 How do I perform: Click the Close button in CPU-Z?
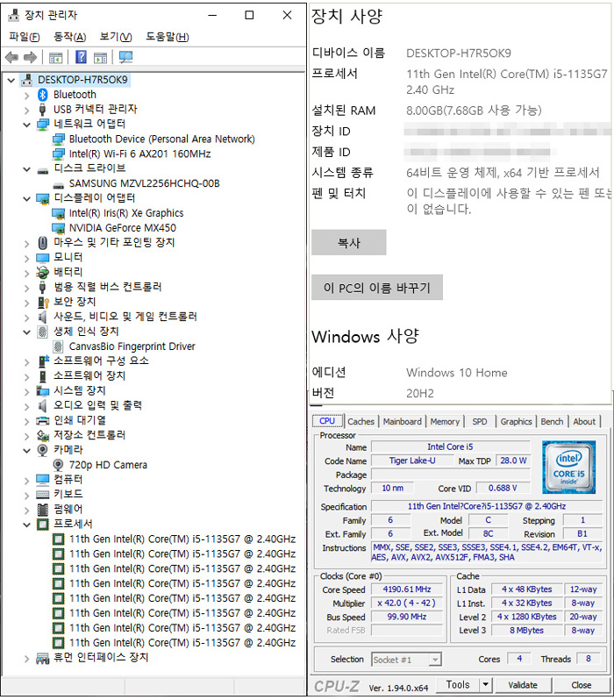click(582, 685)
